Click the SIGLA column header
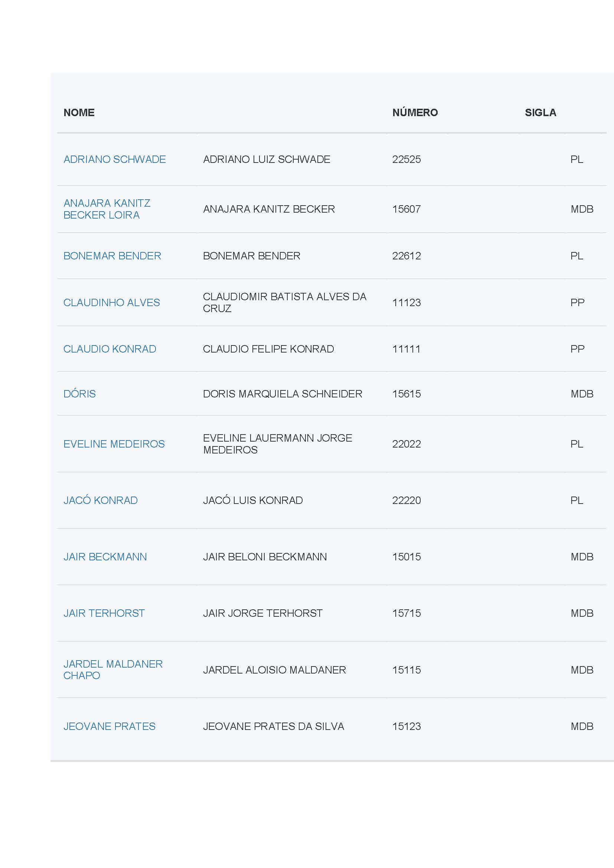Image resolution: width=614 pixels, height=868 pixels. click(x=540, y=113)
